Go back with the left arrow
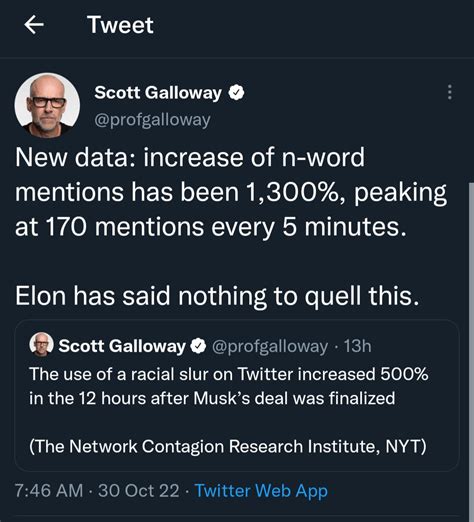The width and height of the screenshot is (474, 522). (x=34, y=25)
